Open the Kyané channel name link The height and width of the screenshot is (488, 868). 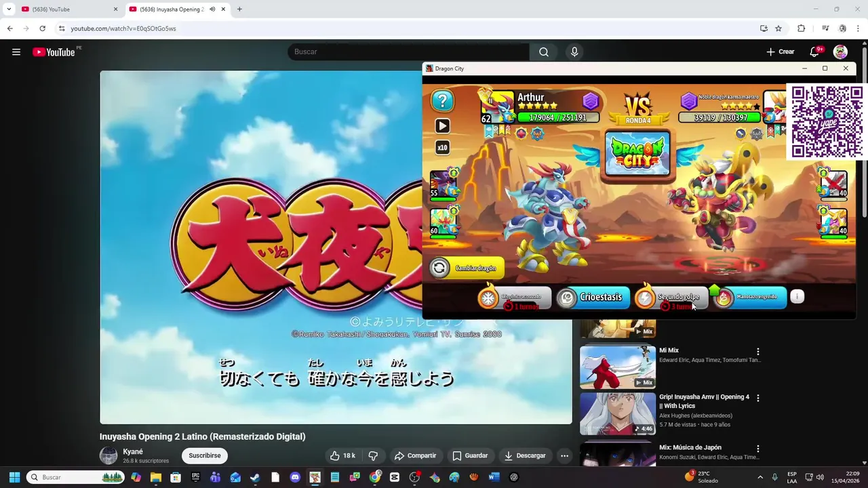133,451
